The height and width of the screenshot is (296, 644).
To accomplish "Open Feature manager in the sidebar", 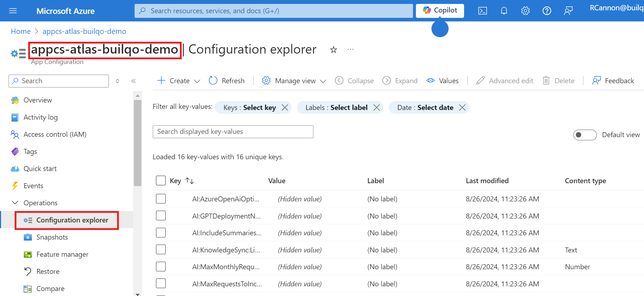I will click(x=62, y=254).
